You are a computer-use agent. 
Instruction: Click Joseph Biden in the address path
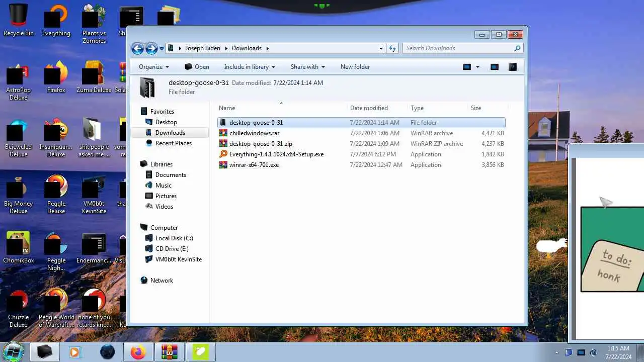(x=203, y=48)
